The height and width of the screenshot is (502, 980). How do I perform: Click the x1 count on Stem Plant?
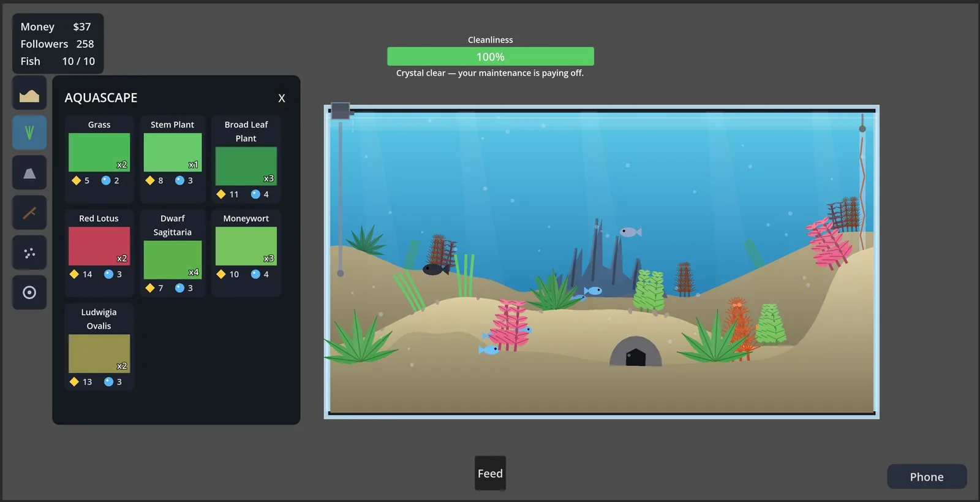point(194,165)
